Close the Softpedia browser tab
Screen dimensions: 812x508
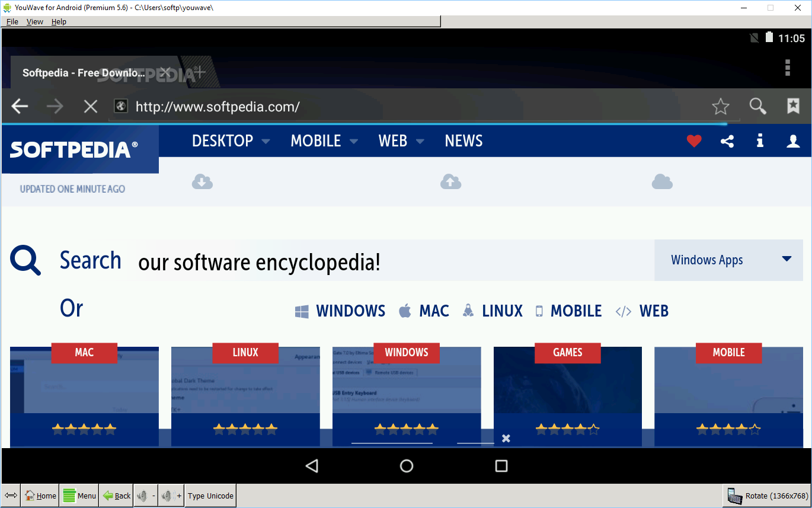pyautogui.click(x=165, y=72)
